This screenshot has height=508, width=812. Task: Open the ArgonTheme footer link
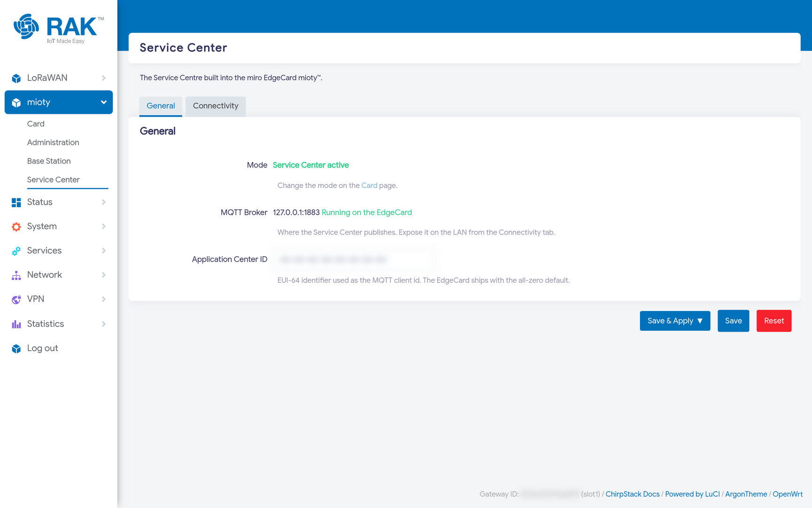746,494
